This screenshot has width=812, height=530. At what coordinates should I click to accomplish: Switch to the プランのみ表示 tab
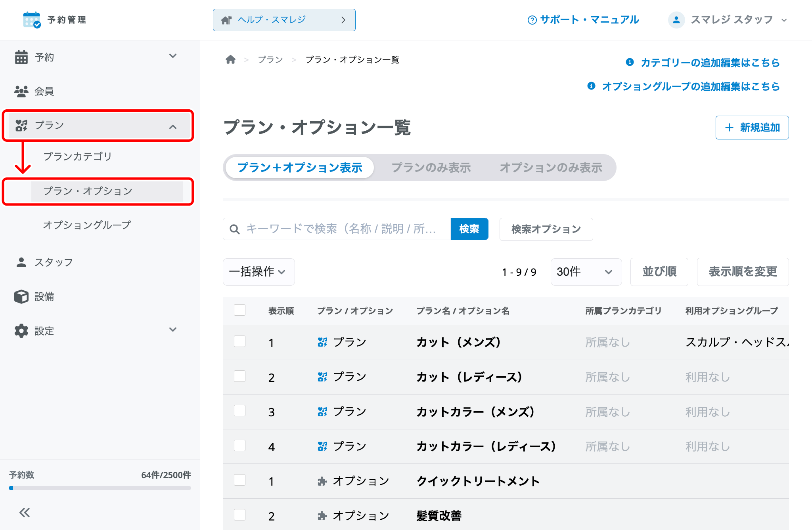pyautogui.click(x=431, y=168)
